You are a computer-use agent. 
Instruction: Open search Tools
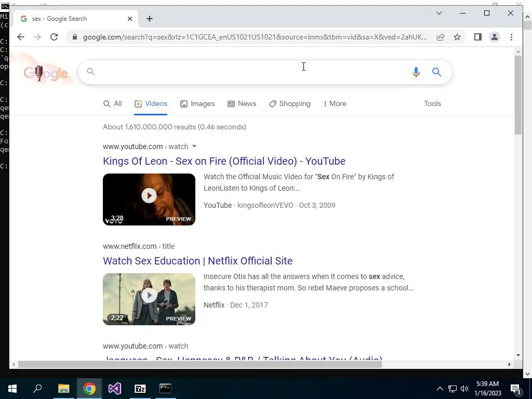click(x=432, y=104)
